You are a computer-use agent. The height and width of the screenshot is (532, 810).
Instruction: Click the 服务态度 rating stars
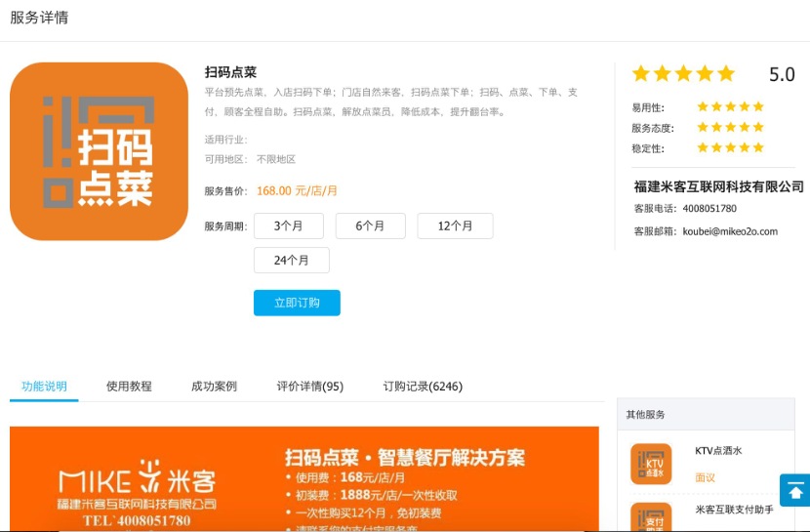(x=730, y=127)
